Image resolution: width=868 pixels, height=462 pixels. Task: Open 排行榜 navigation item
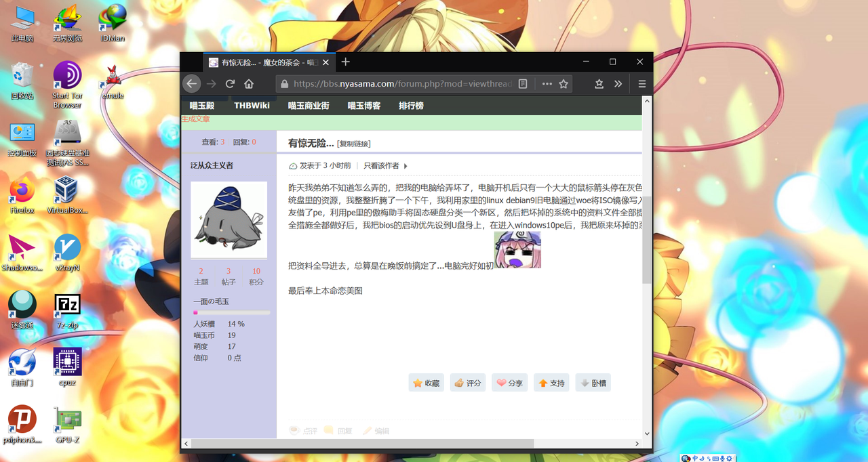tap(411, 106)
